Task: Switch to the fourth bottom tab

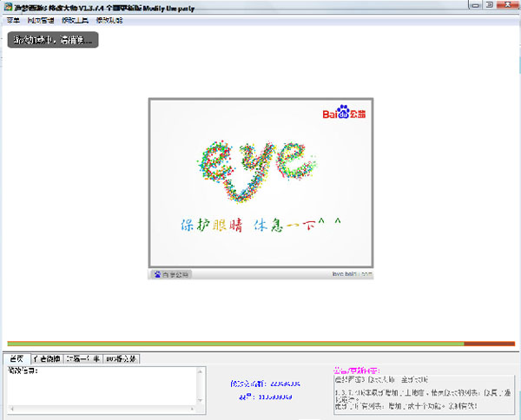Action: tap(122, 359)
